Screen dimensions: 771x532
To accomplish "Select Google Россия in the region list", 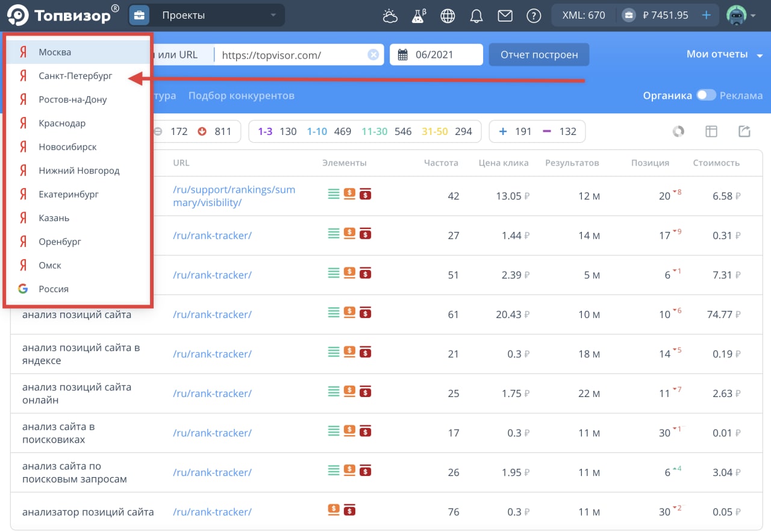I will pyautogui.click(x=78, y=289).
